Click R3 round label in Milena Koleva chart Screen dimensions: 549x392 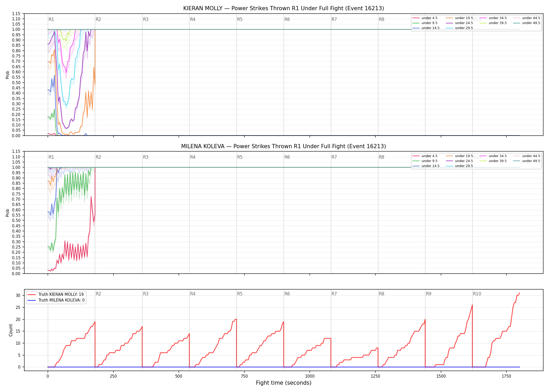[x=146, y=157]
